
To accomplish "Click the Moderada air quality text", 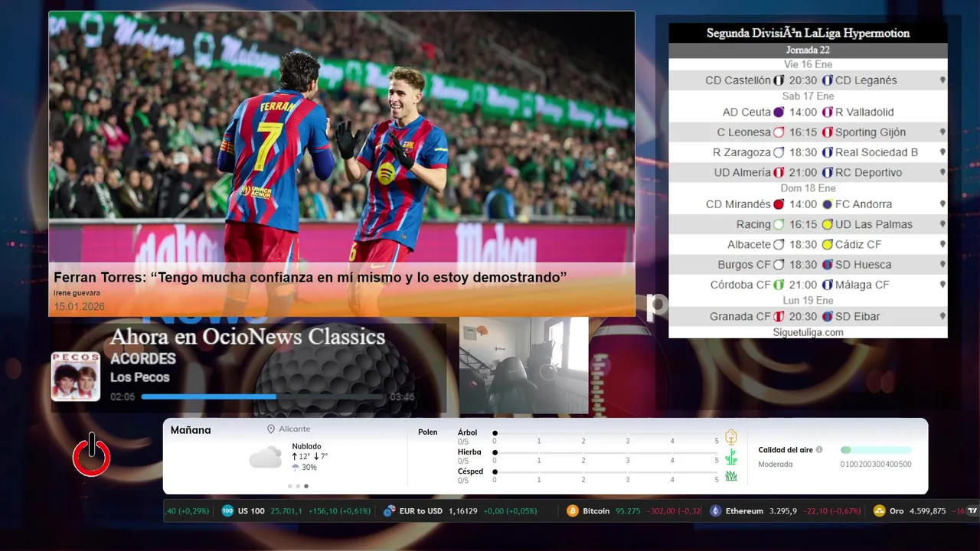I will click(x=776, y=465).
